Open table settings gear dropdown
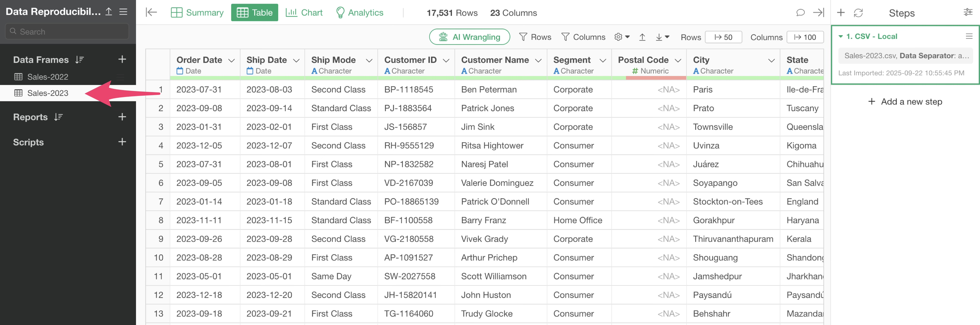 [x=622, y=37]
